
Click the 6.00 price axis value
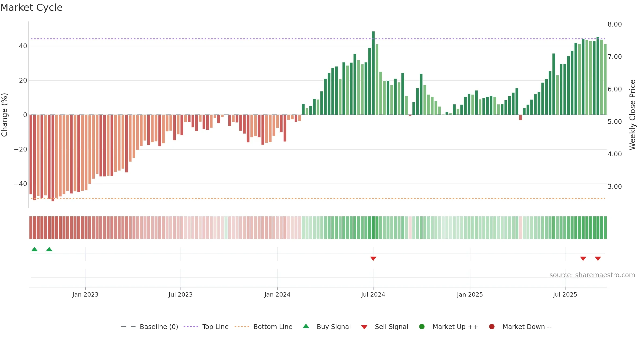tap(615, 89)
